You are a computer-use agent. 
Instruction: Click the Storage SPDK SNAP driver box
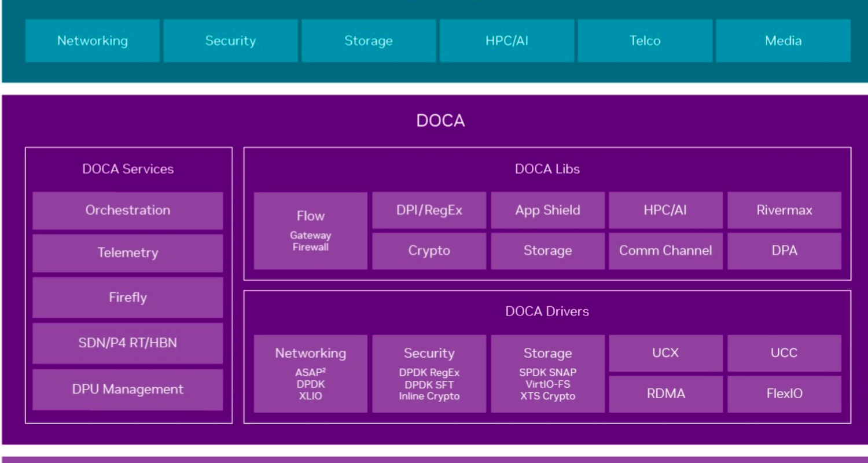point(547,373)
